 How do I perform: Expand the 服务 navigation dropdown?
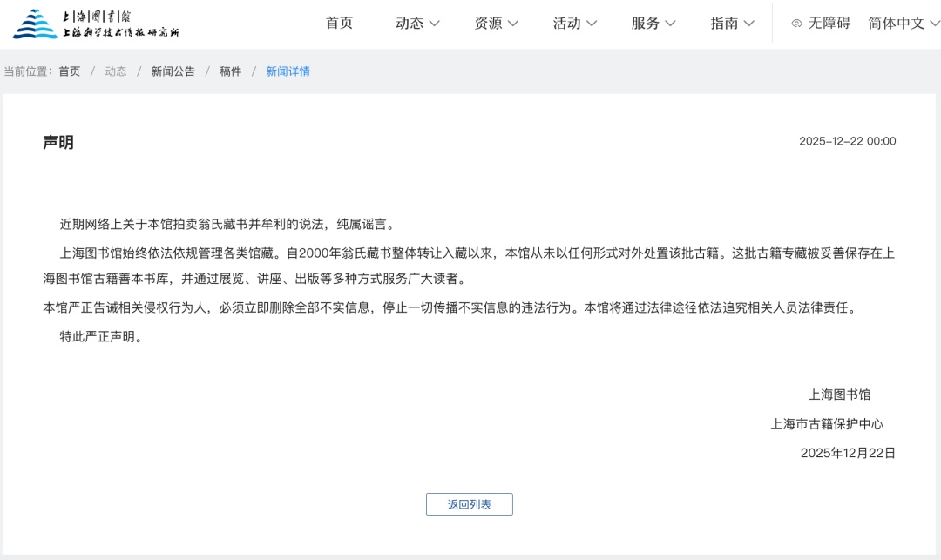pos(653,24)
